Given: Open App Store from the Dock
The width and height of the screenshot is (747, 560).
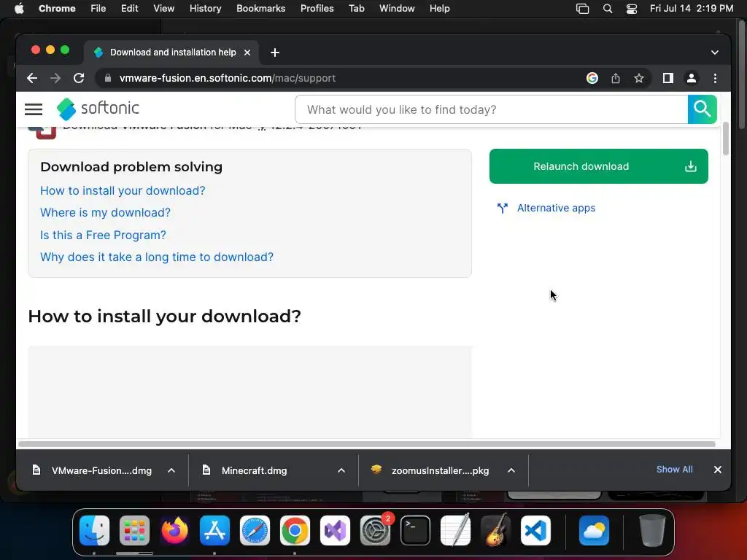Looking at the screenshot, I should (x=214, y=531).
